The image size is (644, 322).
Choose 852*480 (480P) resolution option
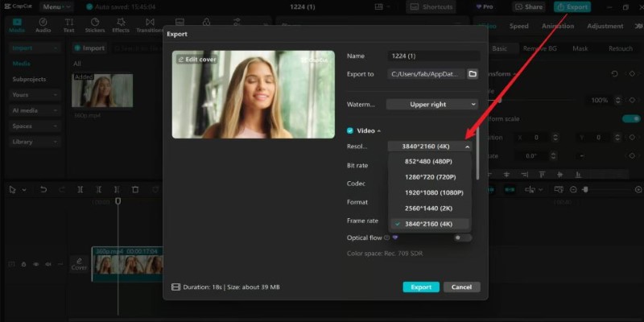click(x=430, y=161)
